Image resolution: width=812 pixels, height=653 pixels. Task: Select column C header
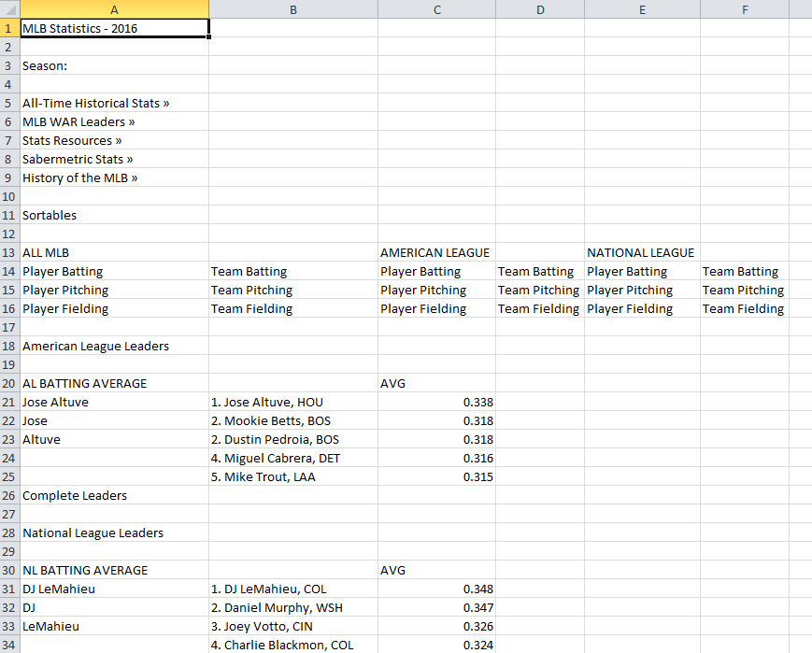point(436,8)
